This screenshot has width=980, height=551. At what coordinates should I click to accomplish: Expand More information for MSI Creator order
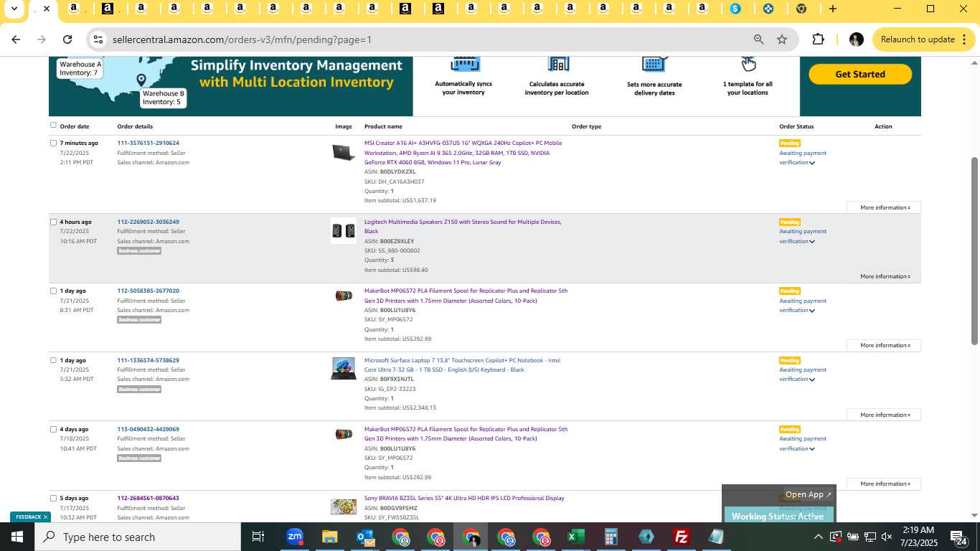[x=884, y=207]
